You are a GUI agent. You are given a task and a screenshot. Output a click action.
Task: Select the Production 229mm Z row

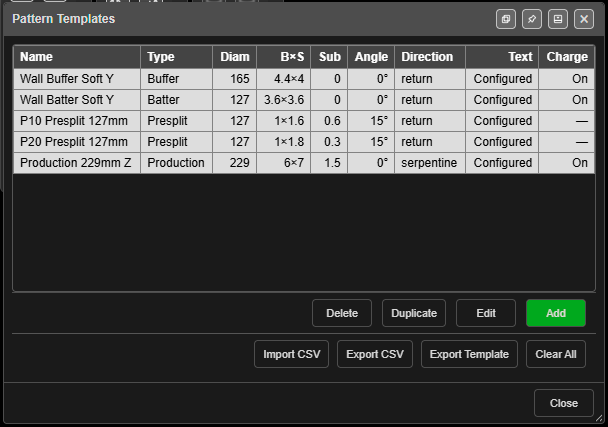304,163
